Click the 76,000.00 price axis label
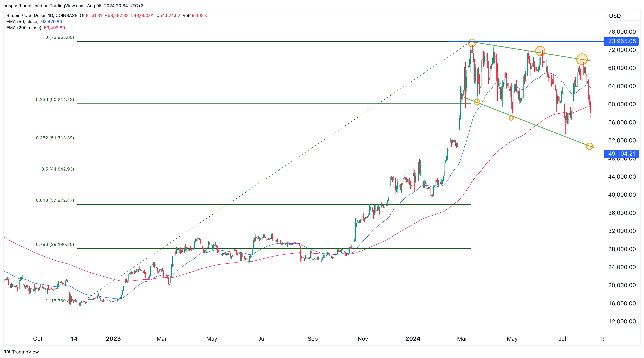Viewport: 644px width, 358px height. (622, 32)
